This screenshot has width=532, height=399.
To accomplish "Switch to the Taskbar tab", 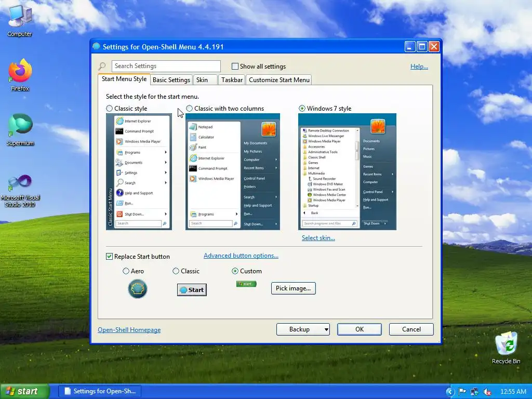I will 232,79.
